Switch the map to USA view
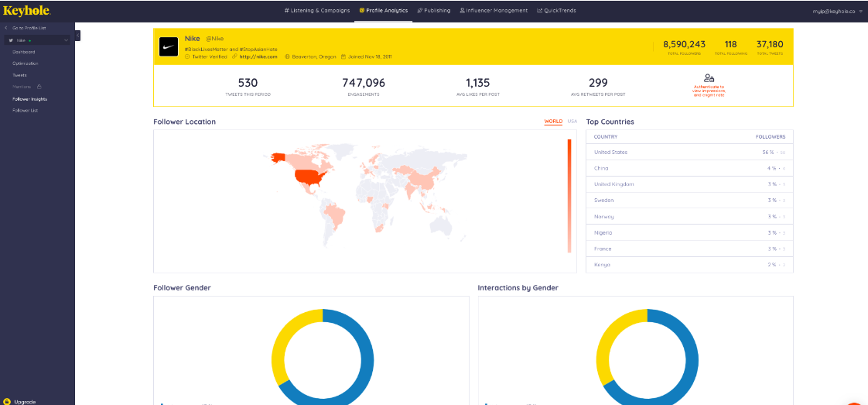The height and width of the screenshot is (405, 868). pos(572,122)
